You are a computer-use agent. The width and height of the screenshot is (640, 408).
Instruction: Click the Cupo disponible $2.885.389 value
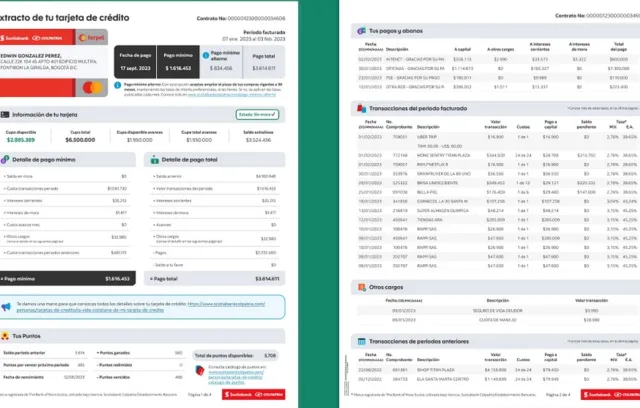click(21, 140)
